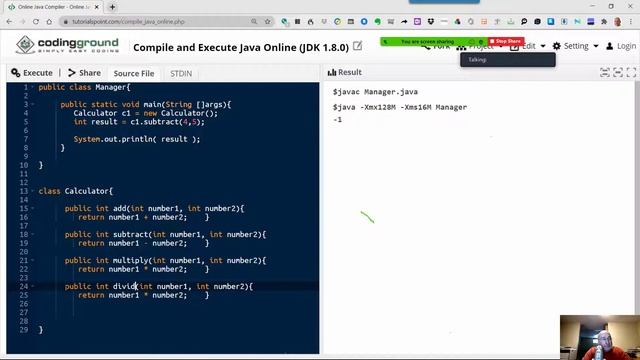Open the Setting dropdown
This screenshot has width=640, height=360.
point(576,46)
